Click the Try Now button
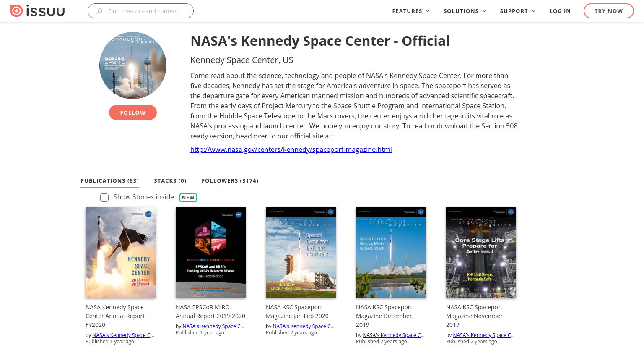This screenshot has width=644, height=350. (x=608, y=11)
